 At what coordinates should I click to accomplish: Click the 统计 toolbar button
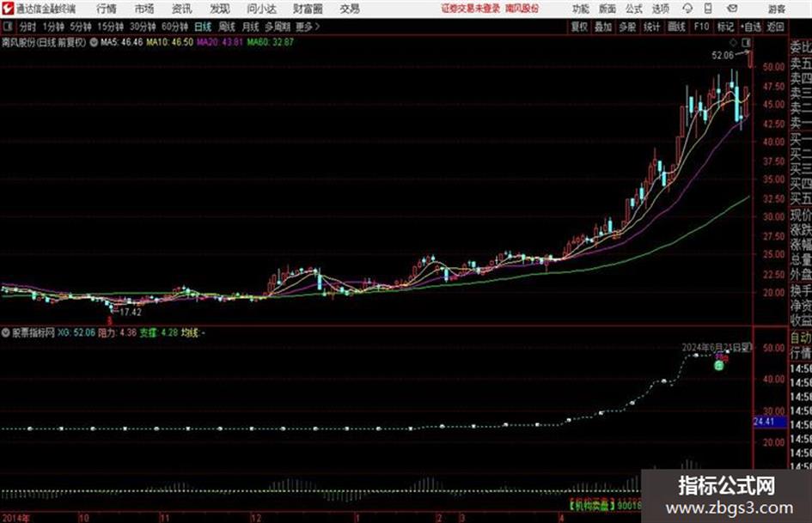pyautogui.click(x=652, y=27)
